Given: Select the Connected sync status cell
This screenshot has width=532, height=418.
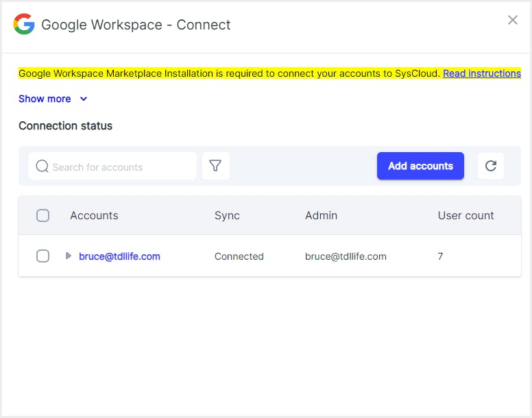Looking at the screenshot, I should [239, 256].
